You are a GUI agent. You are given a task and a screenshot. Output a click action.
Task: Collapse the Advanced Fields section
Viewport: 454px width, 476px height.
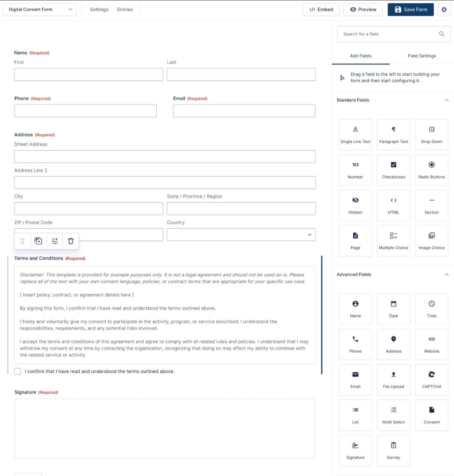point(447,275)
